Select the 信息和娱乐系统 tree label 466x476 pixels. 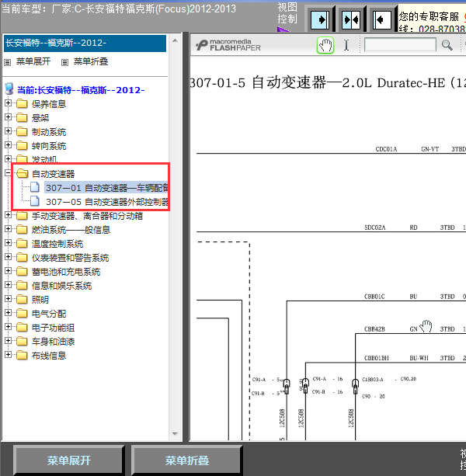tap(61, 286)
